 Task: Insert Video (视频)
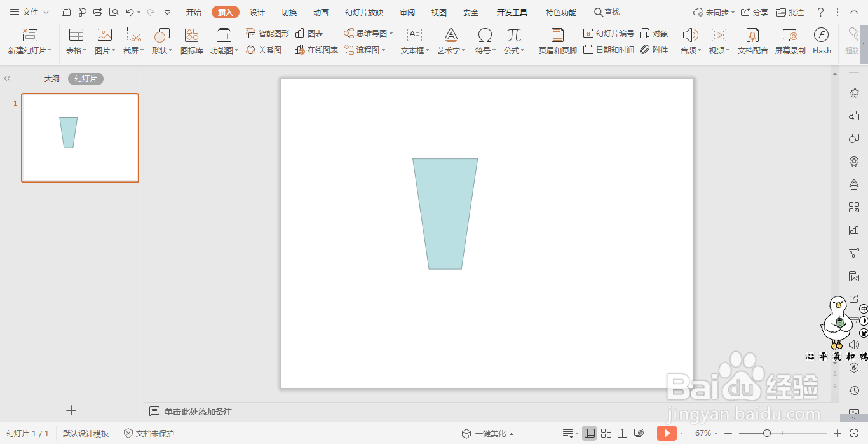(x=719, y=41)
